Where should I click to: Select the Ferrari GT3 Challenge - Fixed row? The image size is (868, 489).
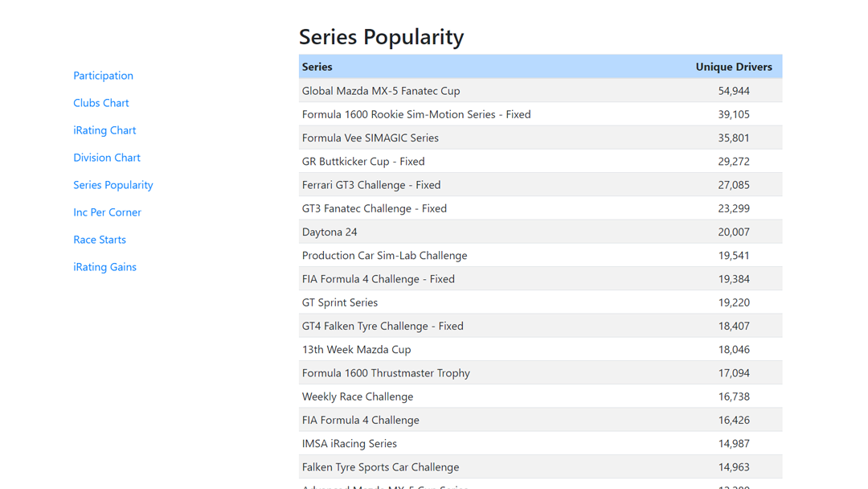coord(371,184)
